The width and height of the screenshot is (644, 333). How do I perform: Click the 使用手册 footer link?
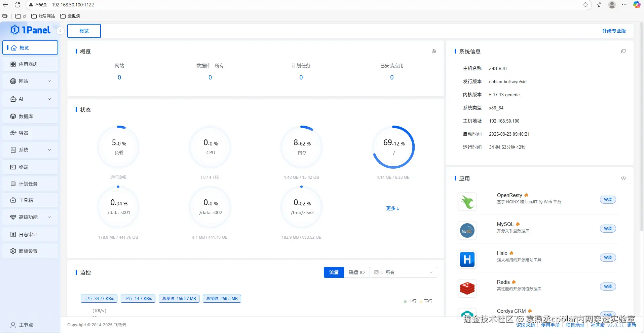[x=550, y=325]
